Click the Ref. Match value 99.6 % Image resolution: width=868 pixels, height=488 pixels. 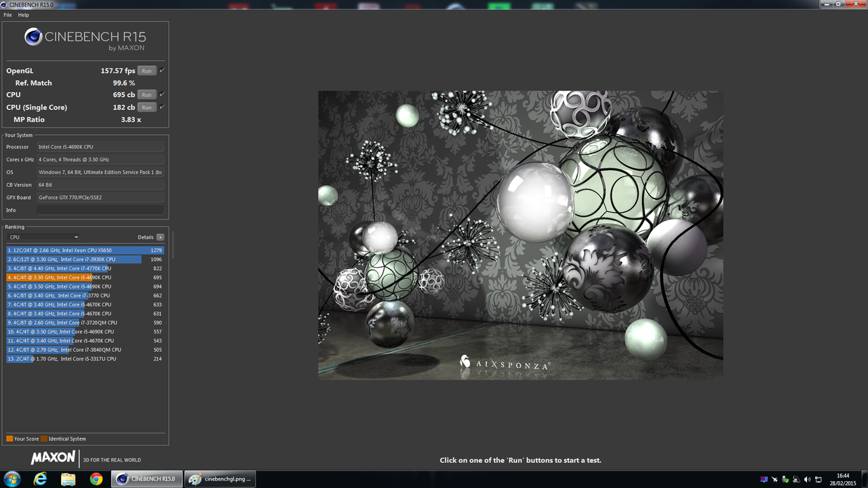tap(124, 83)
